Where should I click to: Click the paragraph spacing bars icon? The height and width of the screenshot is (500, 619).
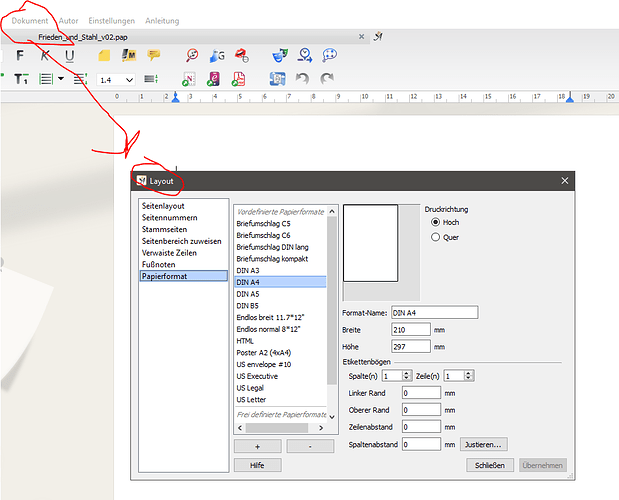pyautogui.click(x=151, y=79)
